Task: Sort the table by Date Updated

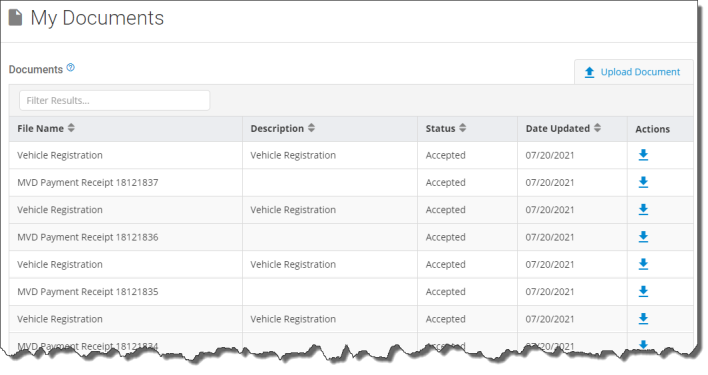Action: [x=597, y=128]
